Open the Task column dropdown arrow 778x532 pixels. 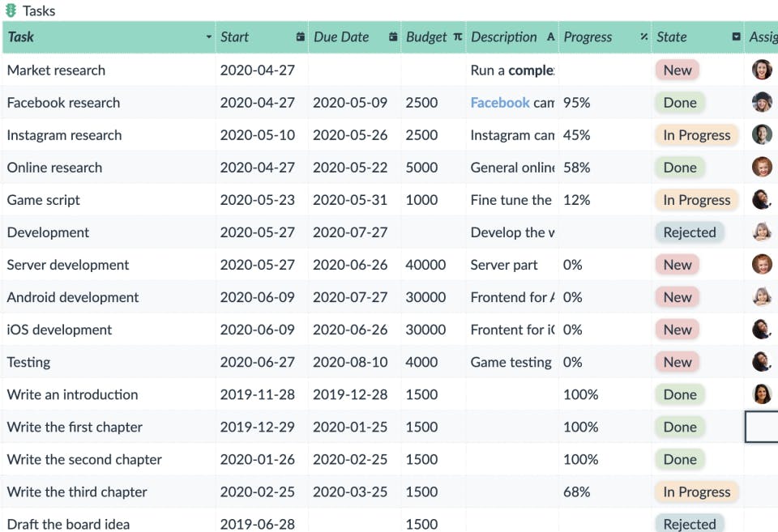point(209,37)
